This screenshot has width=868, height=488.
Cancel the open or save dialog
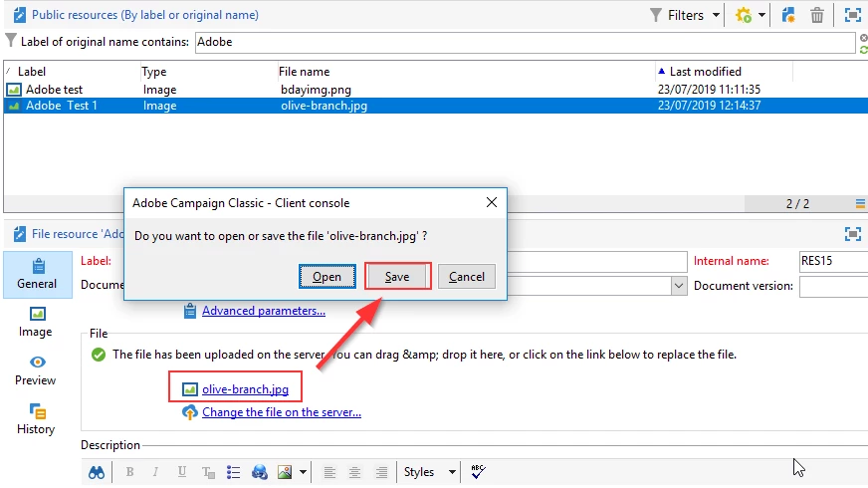pyautogui.click(x=467, y=277)
